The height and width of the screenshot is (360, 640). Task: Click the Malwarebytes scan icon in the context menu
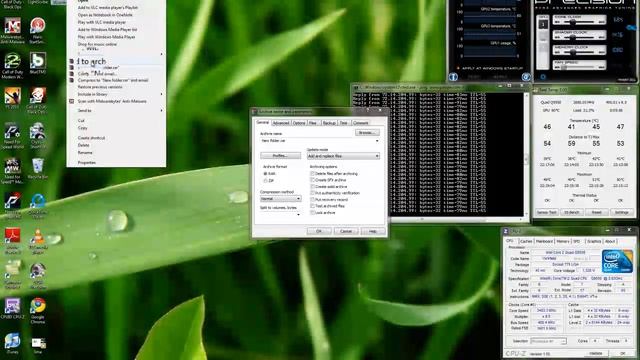pos(72,101)
